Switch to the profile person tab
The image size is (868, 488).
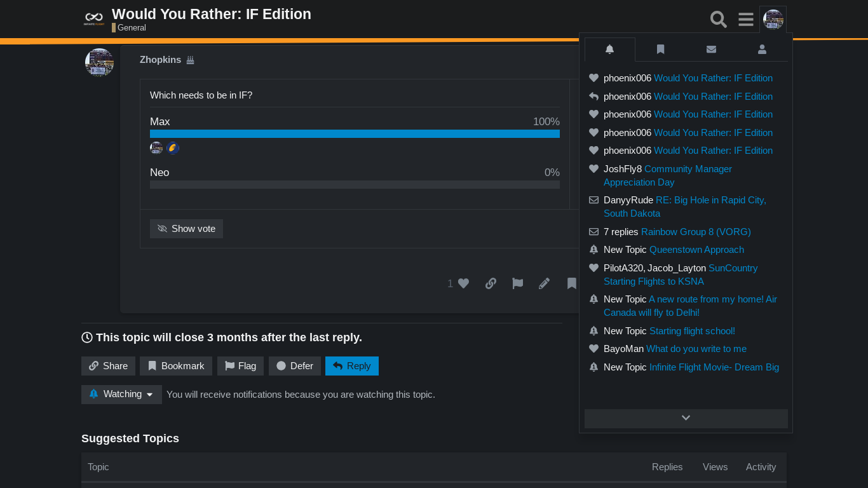point(762,50)
